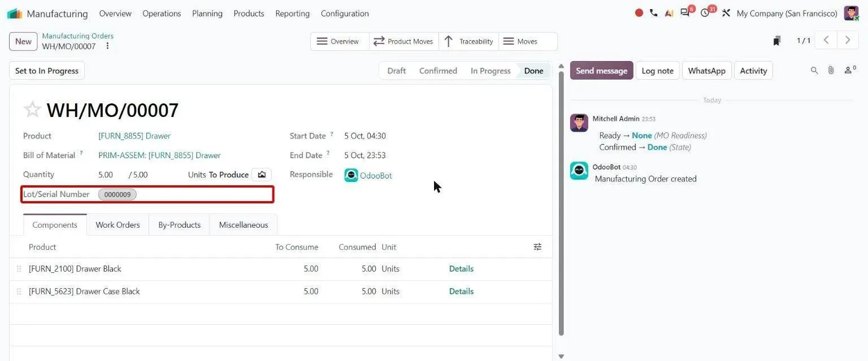Click the drag handle for Drawer Case Black row
This screenshot has width=868, height=361.
[19, 292]
